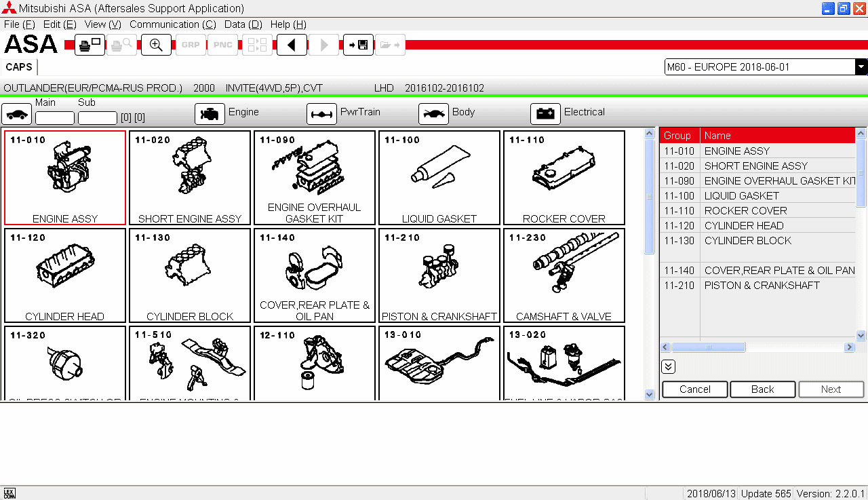Click the Sub group input field
Image resolution: width=868 pixels, height=500 pixels.
click(x=98, y=118)
